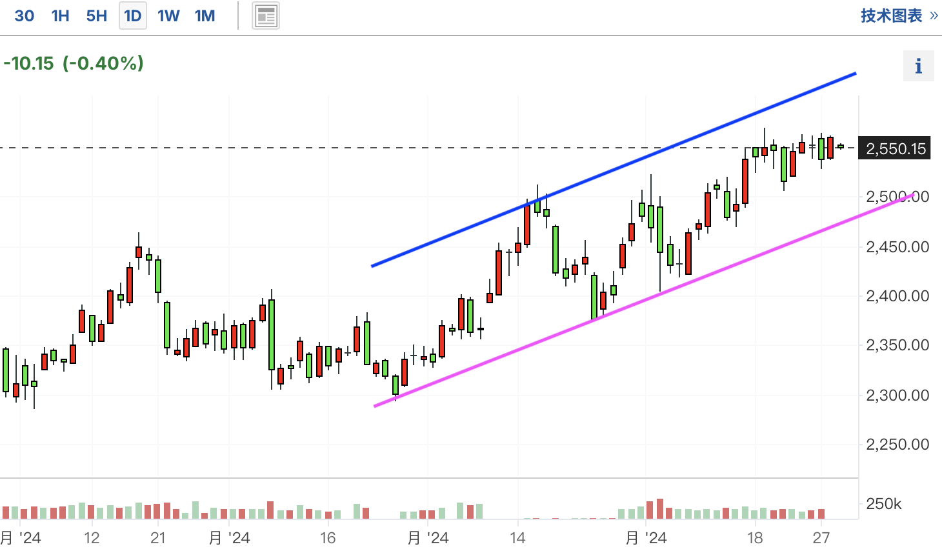942x560 pixels.
Task: Click the 2,550.15 current price label
Action: pos(895,148)
